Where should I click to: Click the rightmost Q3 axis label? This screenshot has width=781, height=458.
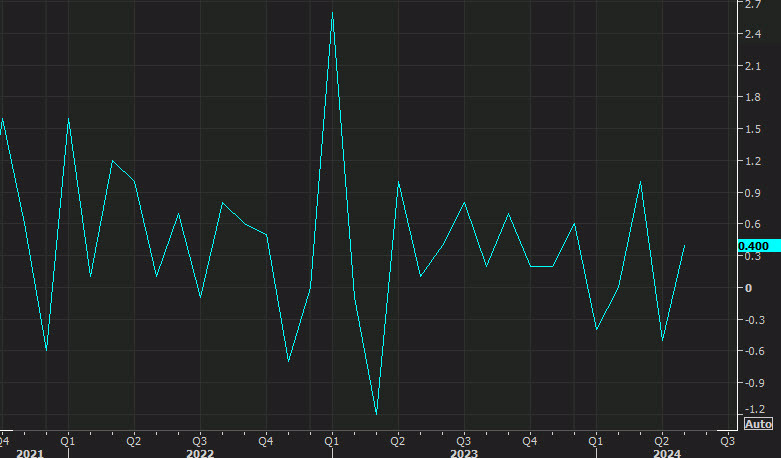pyautogui.click(x=727, y=439)
